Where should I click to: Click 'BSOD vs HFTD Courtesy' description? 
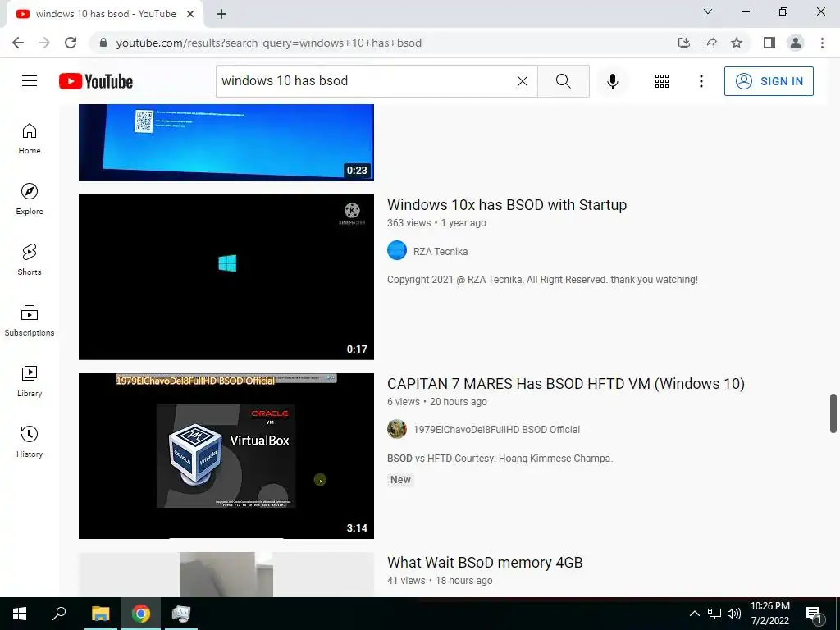coord(500,458)
